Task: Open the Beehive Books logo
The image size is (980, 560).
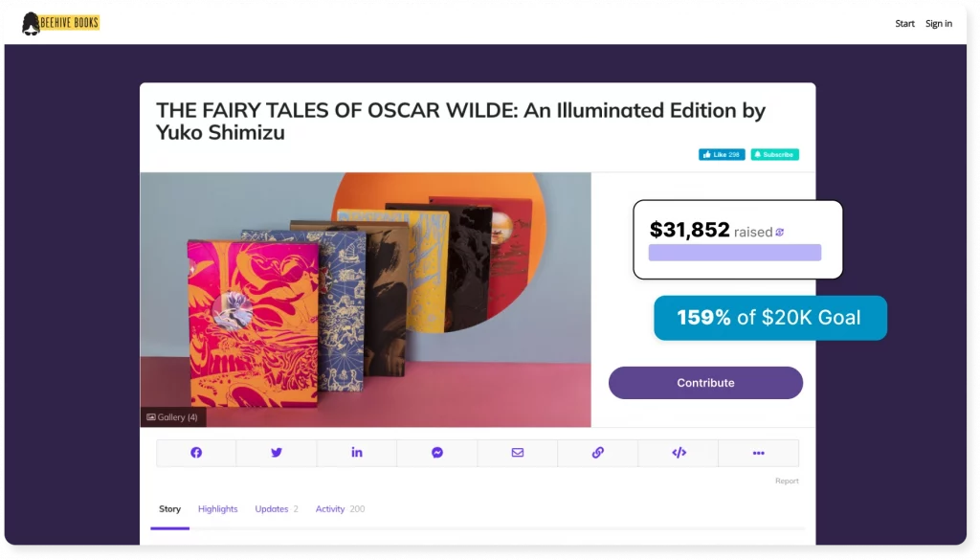Action: coord(60,24)
